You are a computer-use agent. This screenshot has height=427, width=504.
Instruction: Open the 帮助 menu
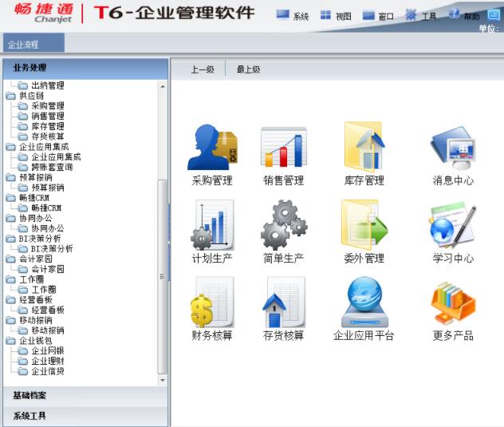coord(464,16)
